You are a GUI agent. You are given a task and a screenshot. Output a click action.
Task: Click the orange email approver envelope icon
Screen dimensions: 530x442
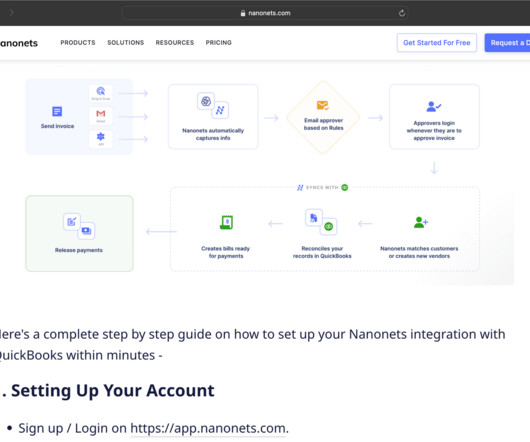(x=322, y=105)
